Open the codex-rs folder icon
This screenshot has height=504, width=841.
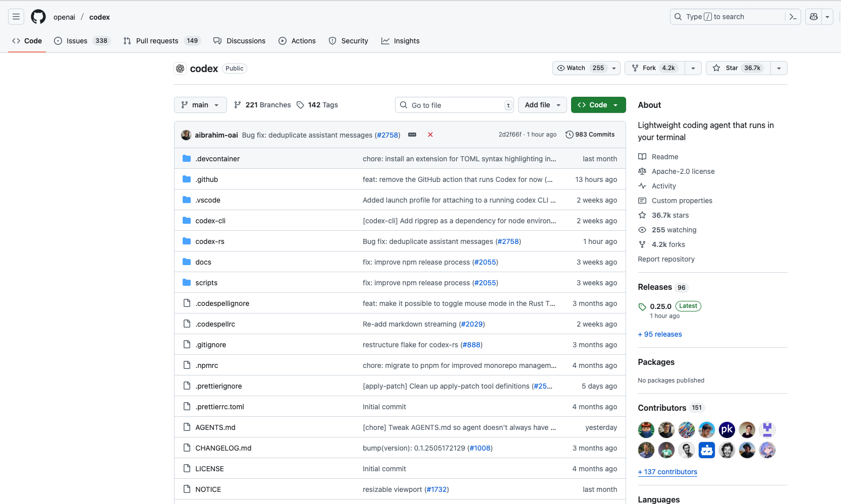pos(187,241)
